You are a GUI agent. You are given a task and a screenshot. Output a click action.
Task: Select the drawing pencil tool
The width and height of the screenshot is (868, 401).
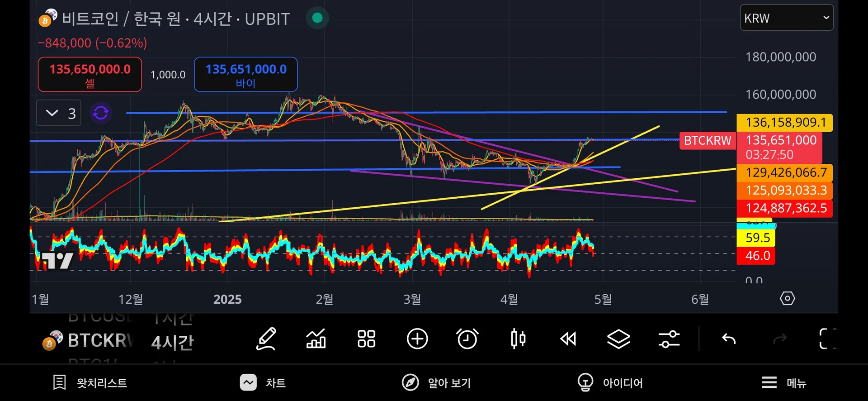point(266,339)
